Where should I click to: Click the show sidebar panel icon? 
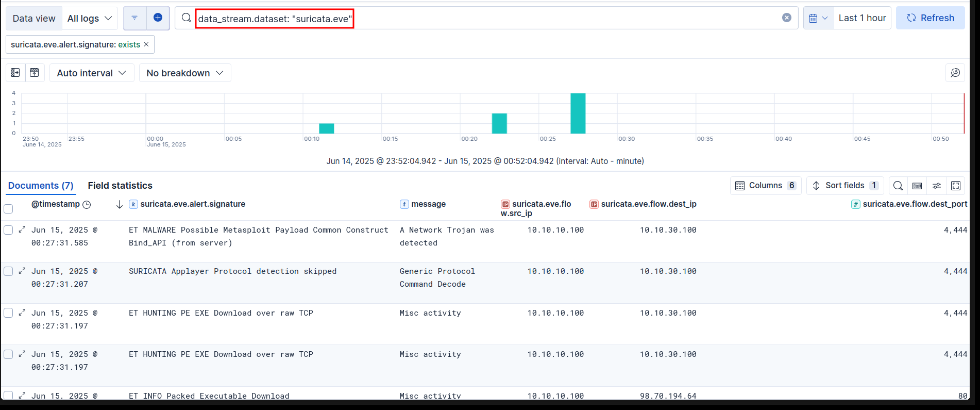tap(15, 73)
